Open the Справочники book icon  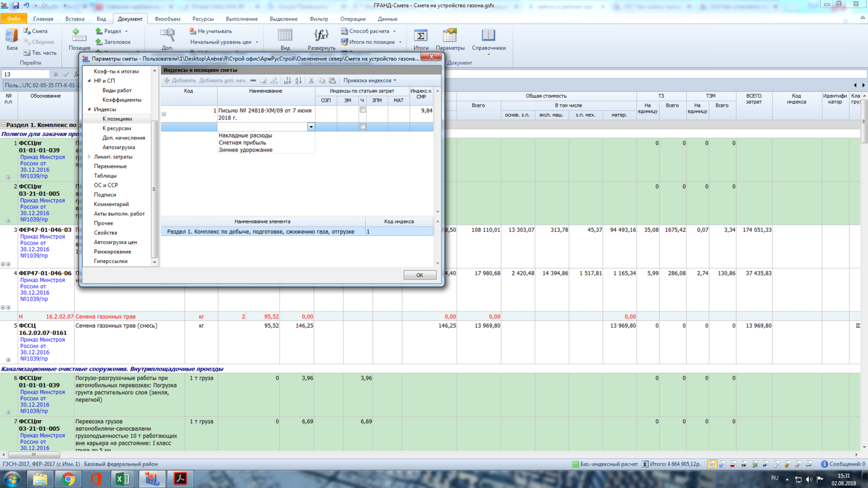[x=488, y=36]
